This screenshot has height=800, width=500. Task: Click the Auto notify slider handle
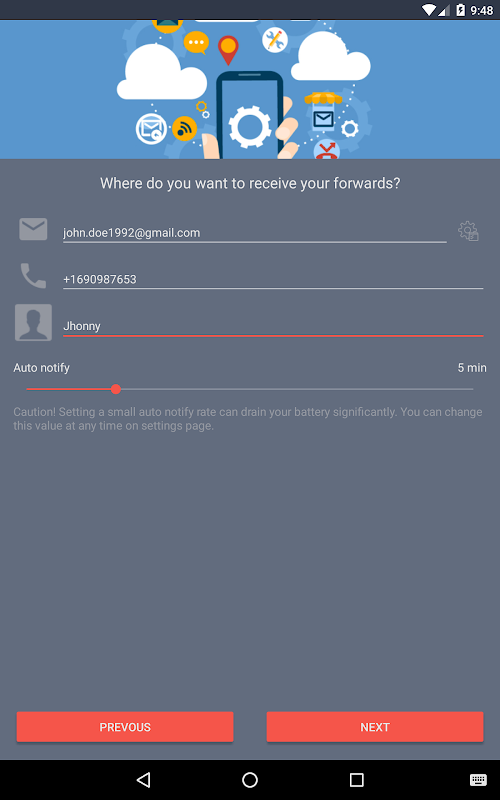pyautogui.click(x=116, y=389)
